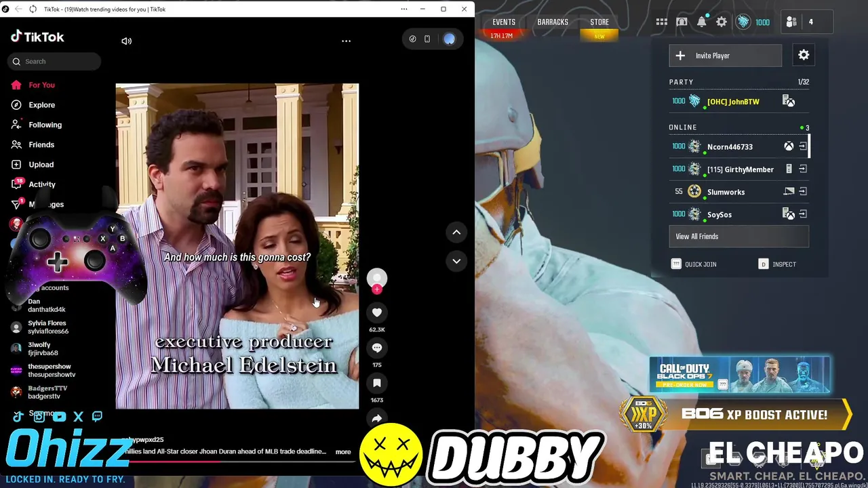Open the game headquarters arch icon
Screen dimensions: 868x488
click(x=682, y=22)
